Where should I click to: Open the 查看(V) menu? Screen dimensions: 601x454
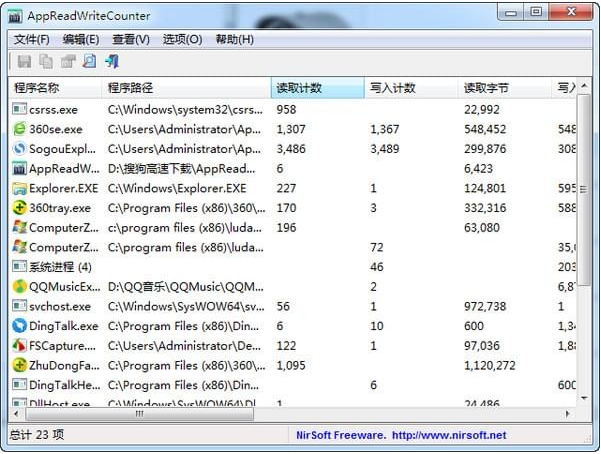tap(131, 39)
